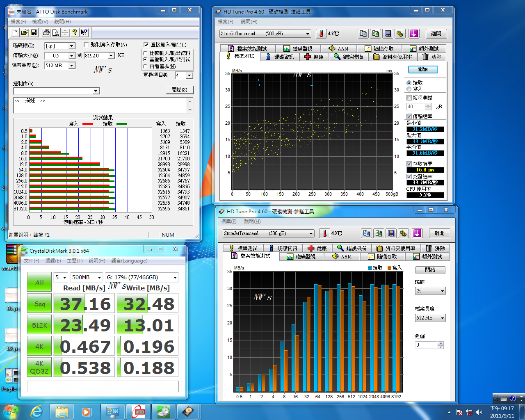Click the 離開 button in upper HD Tune
Image resolution: width=525 pixels, height=420 pixels.
[x=436, y=34]
